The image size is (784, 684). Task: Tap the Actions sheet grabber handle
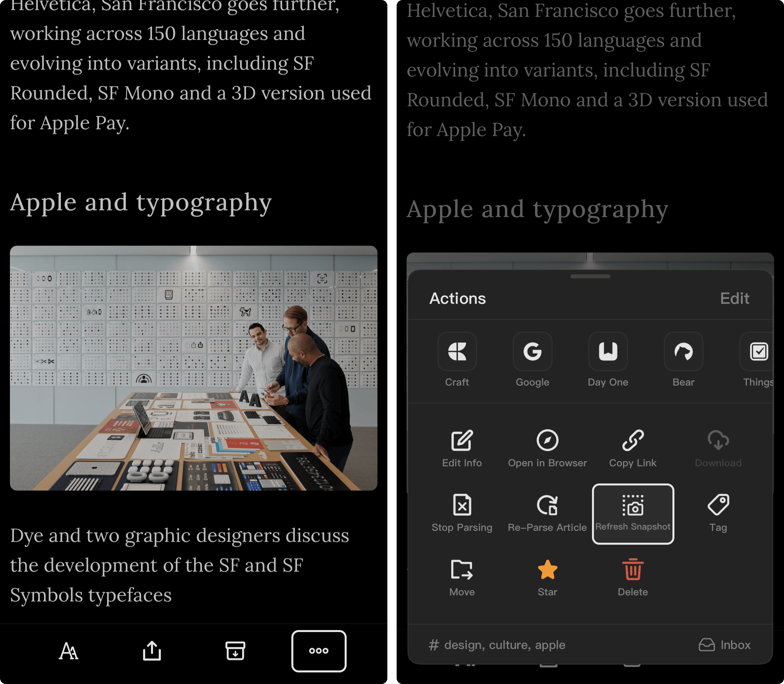[590, 276]
